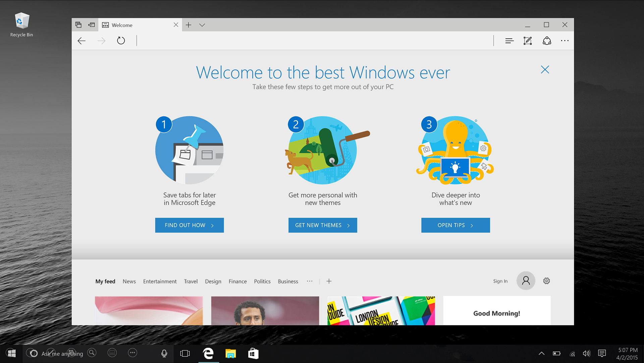Open the clock showing 5:07 PM
The height and width of the screenshot is (363, 644).
point(627,354)
